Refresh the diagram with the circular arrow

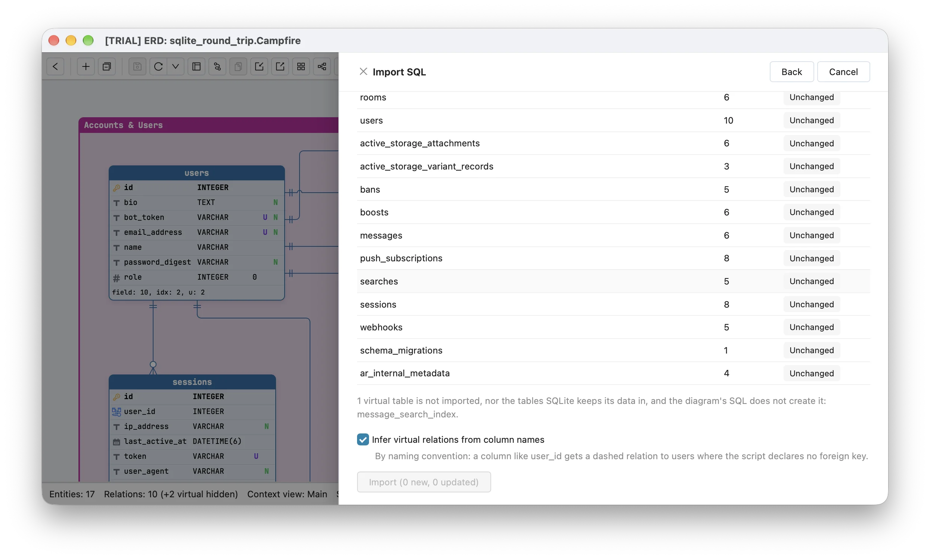tap(158, 66)
